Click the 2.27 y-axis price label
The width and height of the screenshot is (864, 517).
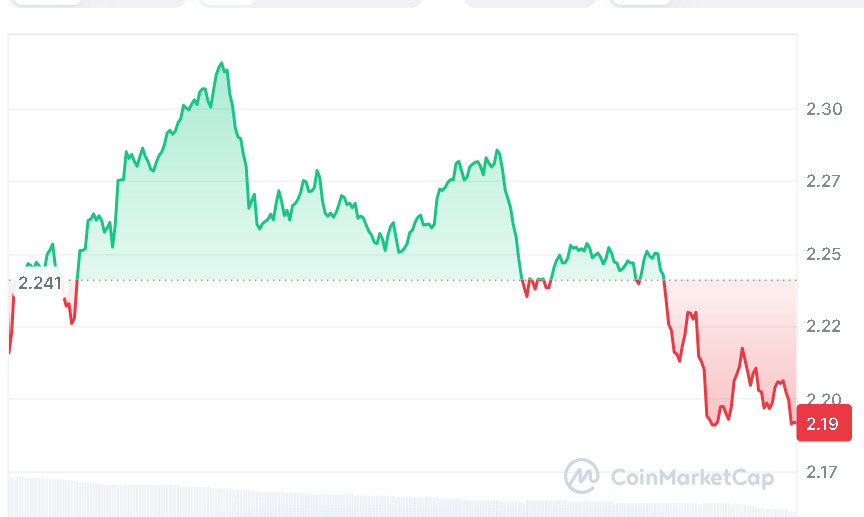click(824, 181)
